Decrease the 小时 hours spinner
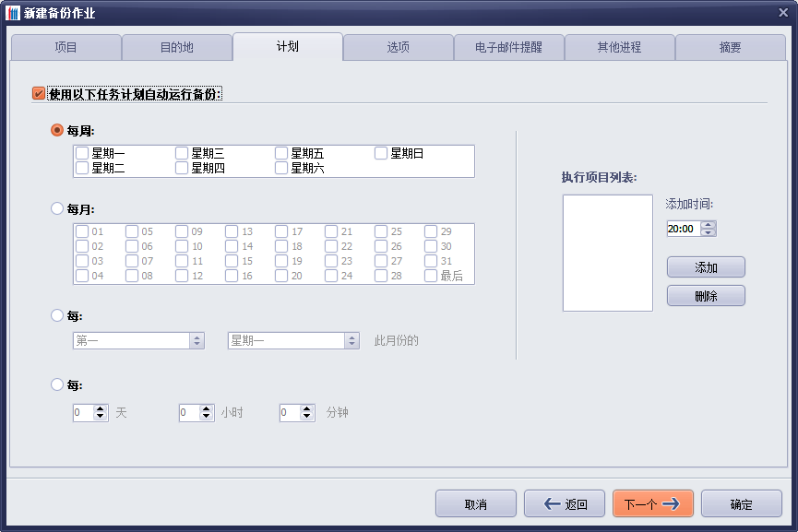This screenshot has width=798, height=532. point(206,417)
